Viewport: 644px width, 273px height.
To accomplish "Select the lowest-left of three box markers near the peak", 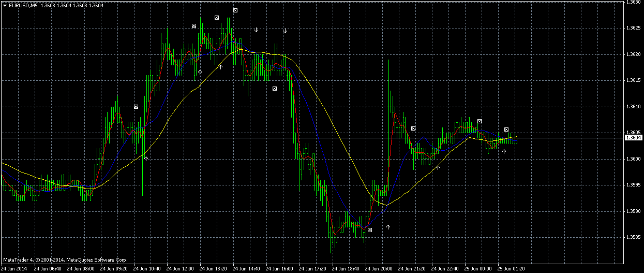I will 194,25.
